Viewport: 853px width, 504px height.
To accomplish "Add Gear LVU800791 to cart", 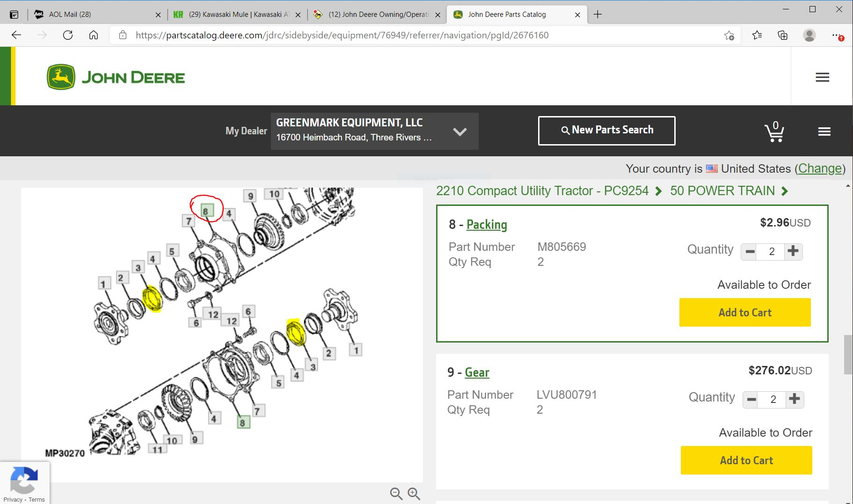I will pos(746,460).
